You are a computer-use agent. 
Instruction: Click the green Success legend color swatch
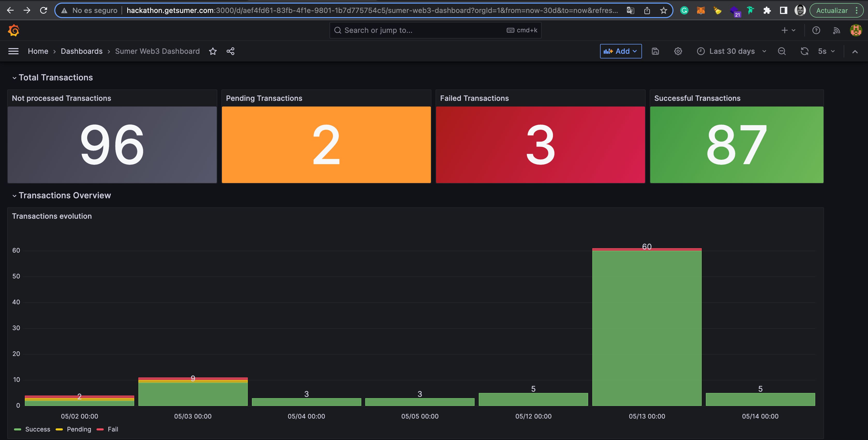(18, 429)
